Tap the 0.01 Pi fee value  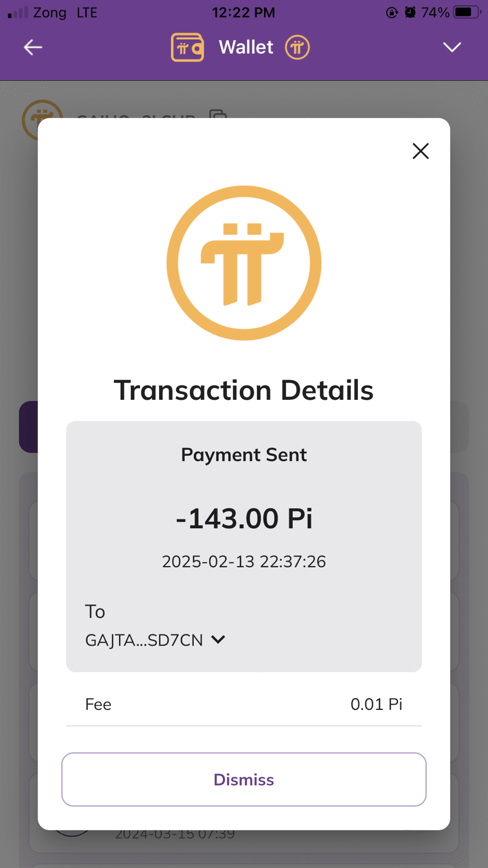click(x=377, y=704)
